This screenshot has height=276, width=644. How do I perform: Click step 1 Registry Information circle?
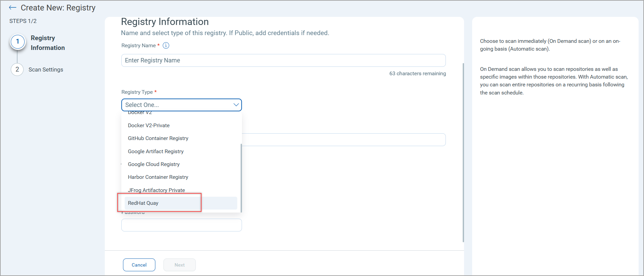click(x=17, y=42)
